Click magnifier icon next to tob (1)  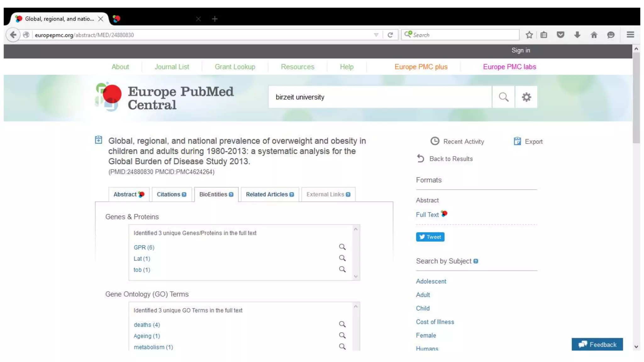click(342, 269)
